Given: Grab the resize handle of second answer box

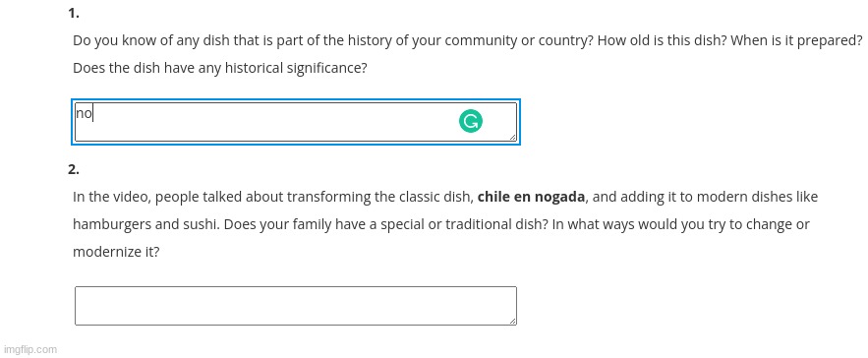Looking at the screenshot, I should pos(512,321).
